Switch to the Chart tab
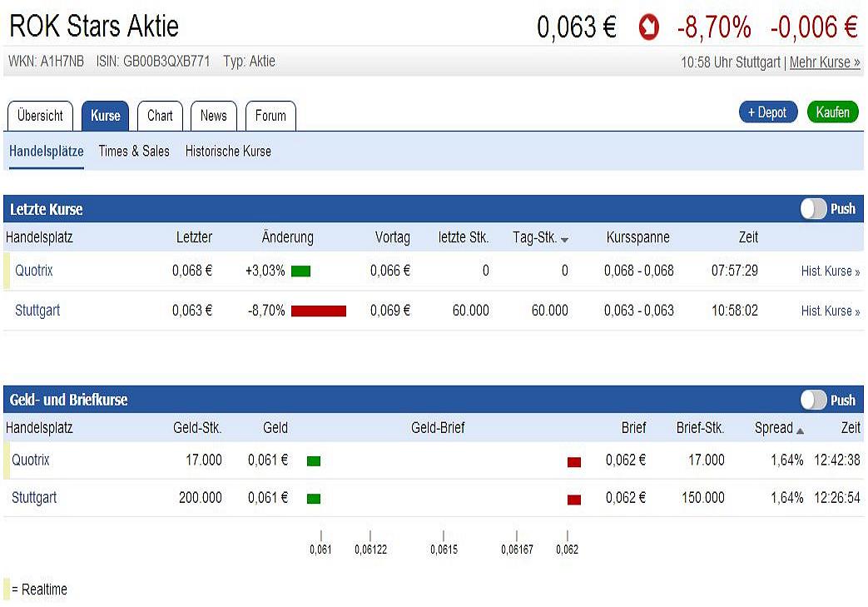 click(x=159, y=116)
